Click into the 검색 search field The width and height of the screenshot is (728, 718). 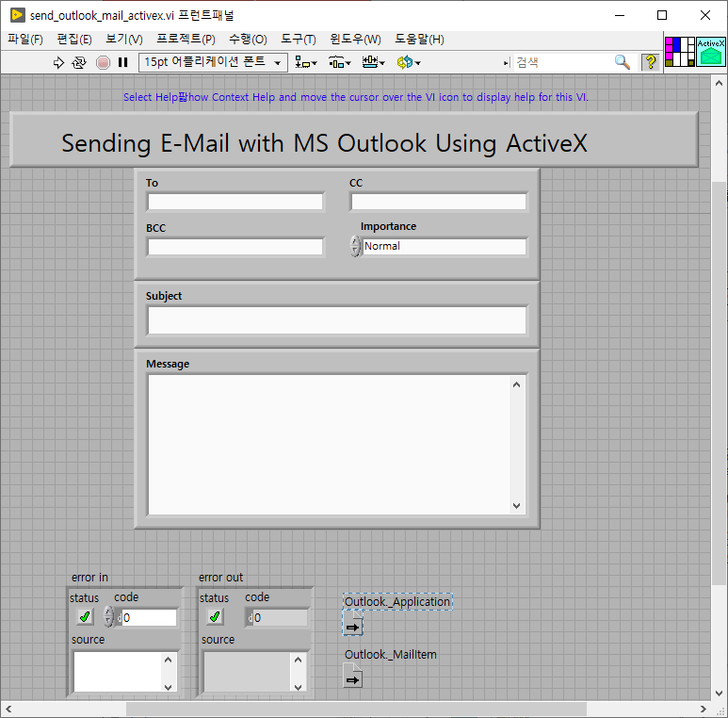click(562, 62)
